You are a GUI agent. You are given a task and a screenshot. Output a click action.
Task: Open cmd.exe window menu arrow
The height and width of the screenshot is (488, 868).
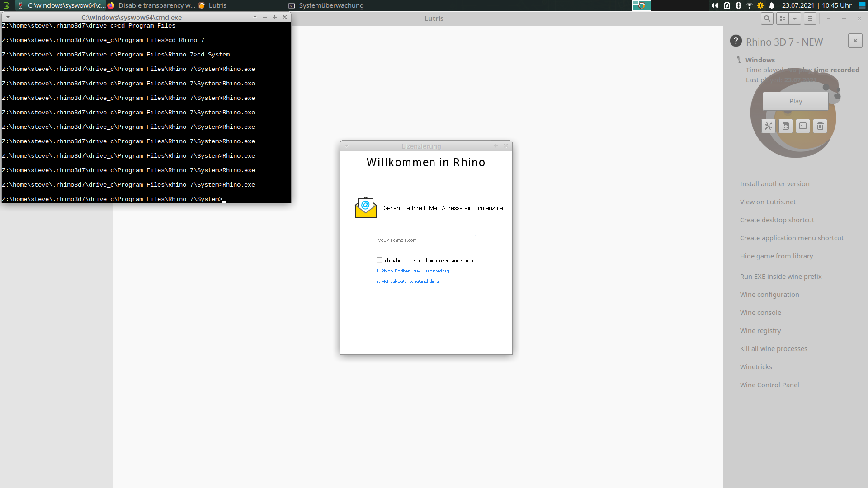click(8, 17)
